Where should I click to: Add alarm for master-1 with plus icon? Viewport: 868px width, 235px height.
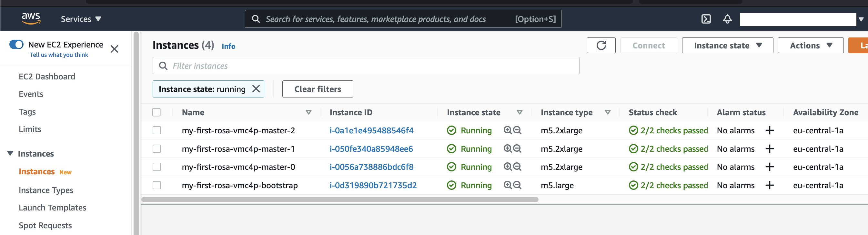pos(770,149)
